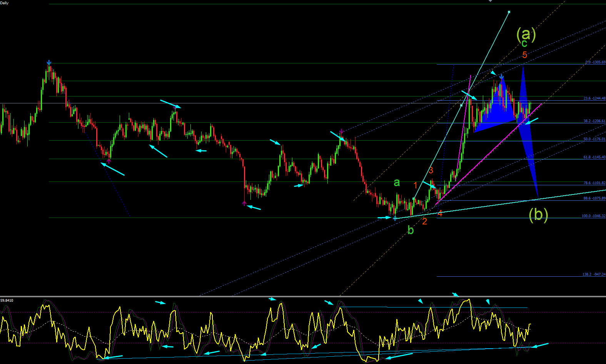Select the 59.8410 indicator value label
Image resolution: width=606 pixels, height=364 pixels.
click(x=7, y=300)
